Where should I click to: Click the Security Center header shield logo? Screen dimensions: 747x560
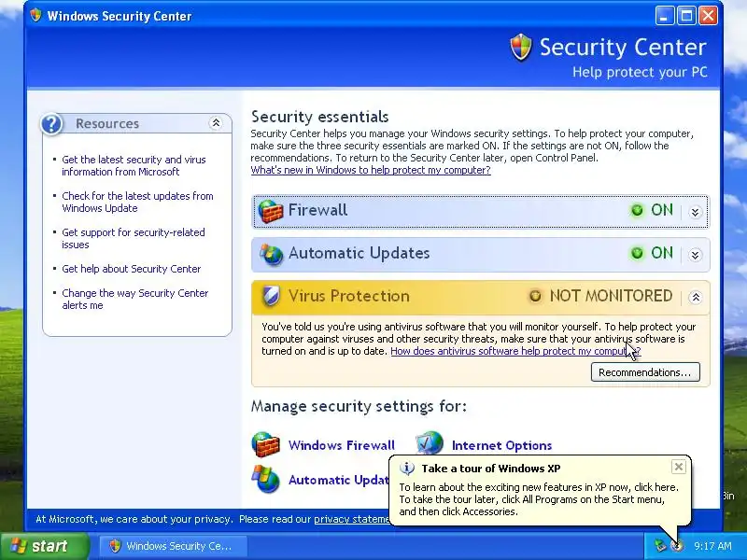521,48
